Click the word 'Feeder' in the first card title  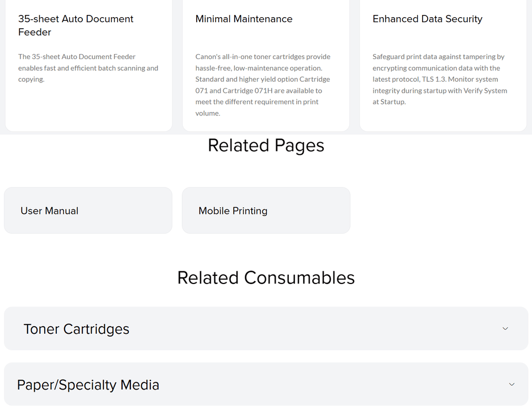[35, 32]
